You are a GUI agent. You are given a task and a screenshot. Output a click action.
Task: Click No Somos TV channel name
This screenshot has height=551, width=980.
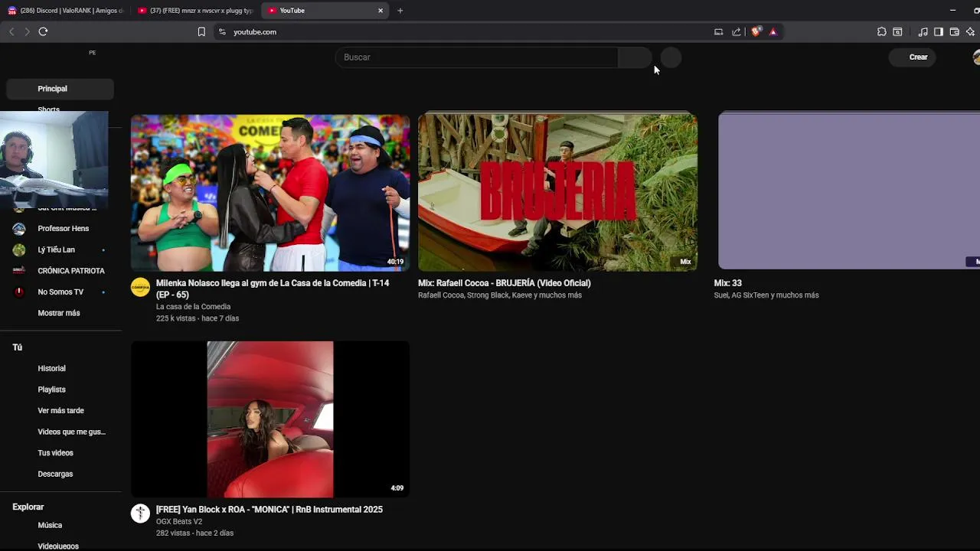point(60,292)
